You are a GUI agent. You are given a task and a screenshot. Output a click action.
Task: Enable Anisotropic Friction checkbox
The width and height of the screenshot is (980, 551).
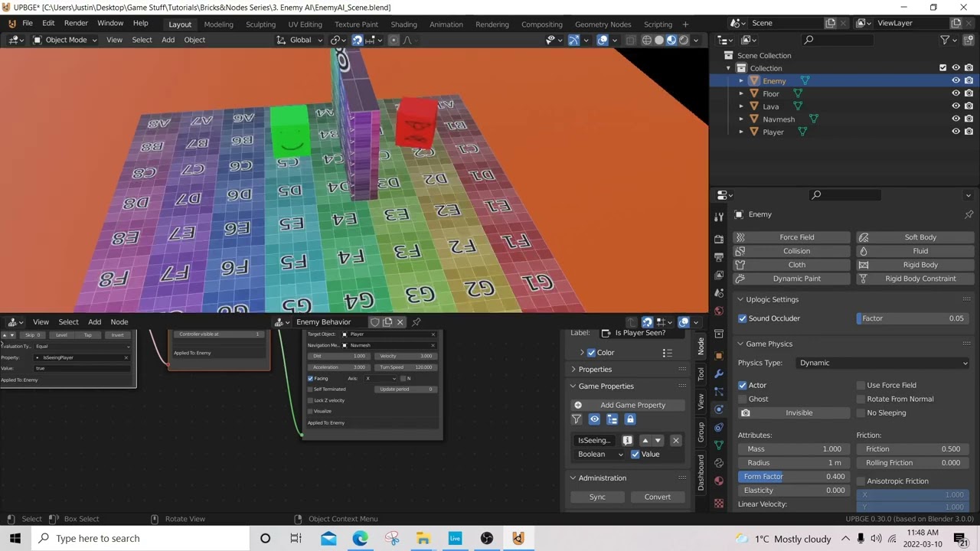coord(861,481)
